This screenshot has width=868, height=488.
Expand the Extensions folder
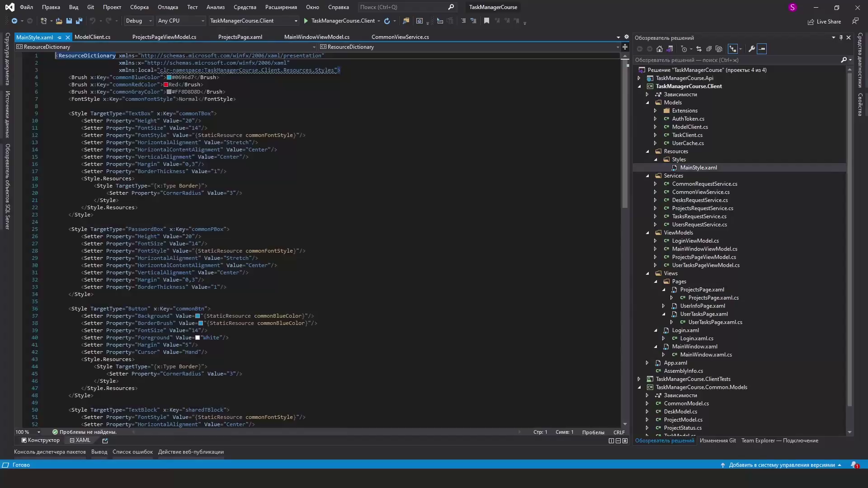(656, 111)
